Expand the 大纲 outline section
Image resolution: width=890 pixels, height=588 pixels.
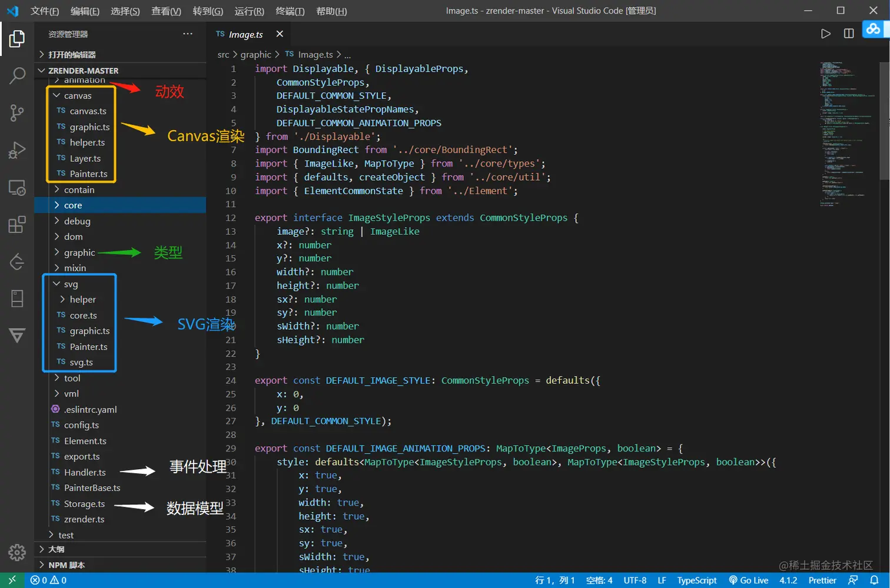pyautogui.click(x=121, y=549)
